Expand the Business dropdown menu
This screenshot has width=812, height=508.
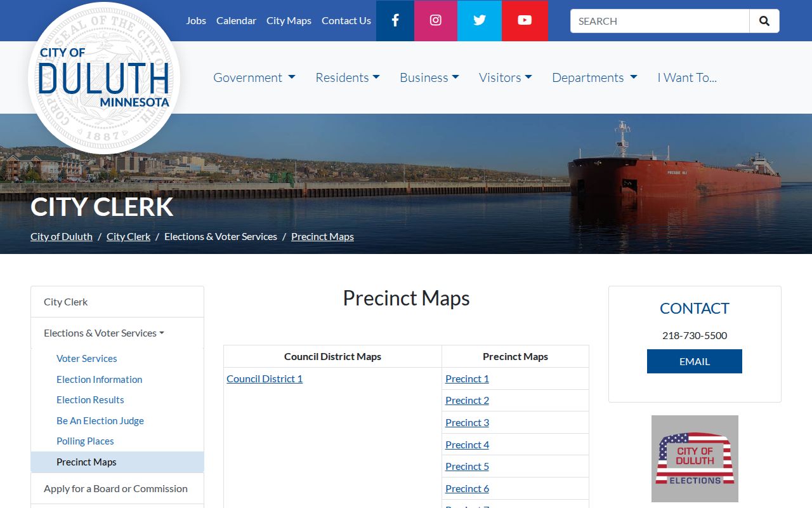coord(429,77)
